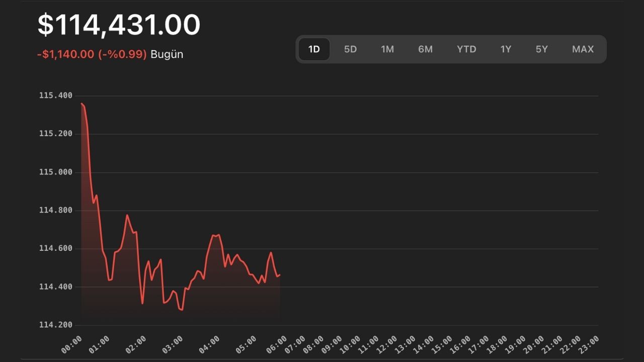
Task: Switch to the 5D chart view
Action: tap(350, 49)
